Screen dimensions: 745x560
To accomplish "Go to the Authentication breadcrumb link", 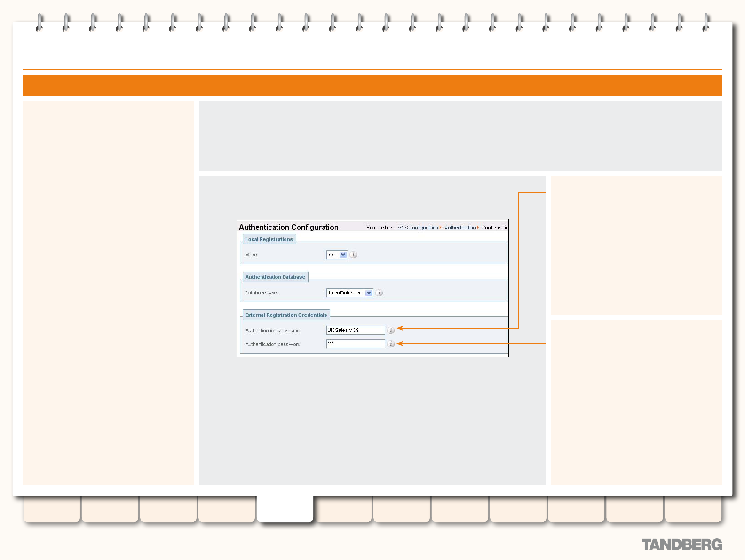I will point(460,228).
